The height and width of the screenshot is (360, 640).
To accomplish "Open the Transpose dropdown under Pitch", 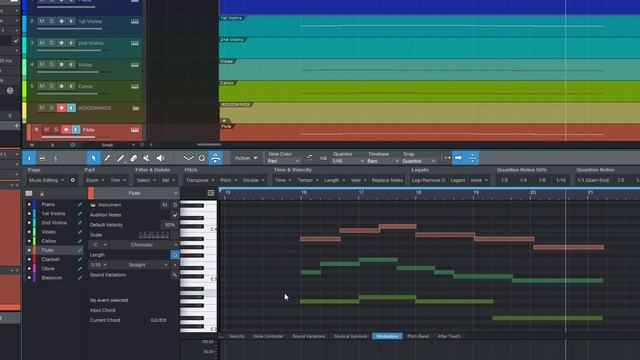I will [200, 180].
